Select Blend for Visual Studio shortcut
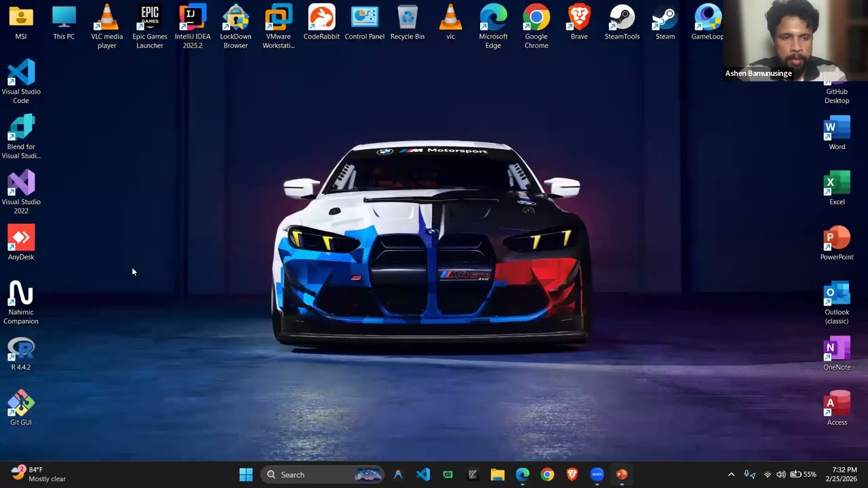Screen dimensions: 868x488 coord(21,137)
